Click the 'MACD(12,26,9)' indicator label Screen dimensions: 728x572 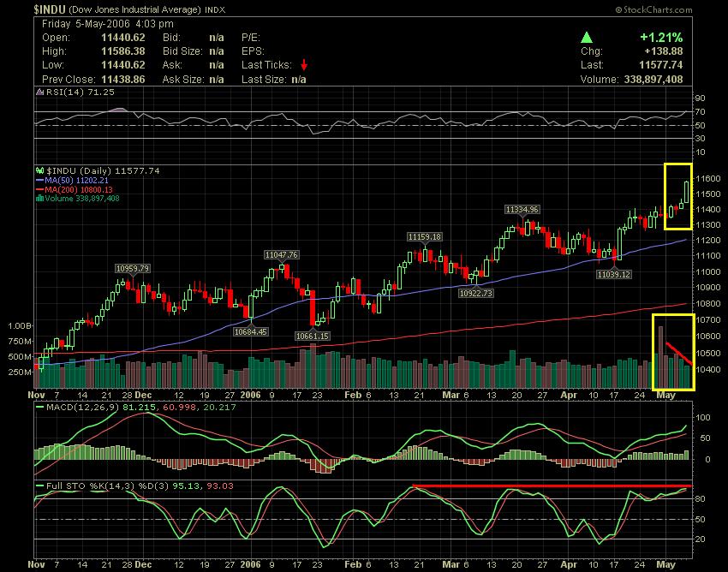click(x=83, y=408)
